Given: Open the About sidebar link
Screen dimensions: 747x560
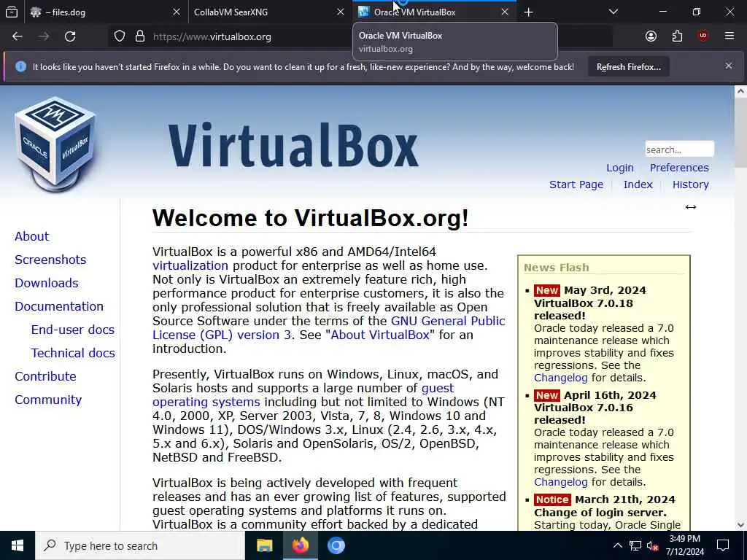Looking at the screenshot, I should tap(31, 236).
